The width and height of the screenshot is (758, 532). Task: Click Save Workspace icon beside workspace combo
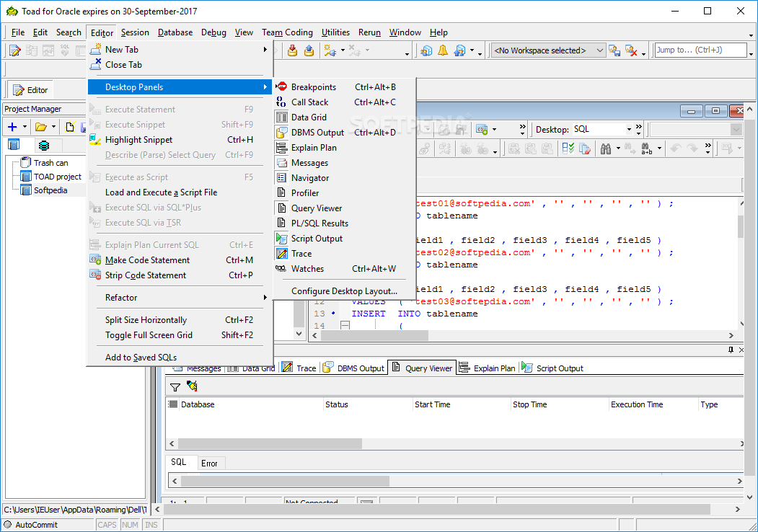[614, 50]
